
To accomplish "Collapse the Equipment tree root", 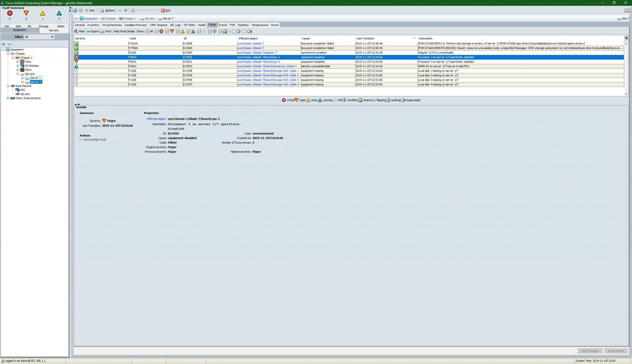I will 3,50.
